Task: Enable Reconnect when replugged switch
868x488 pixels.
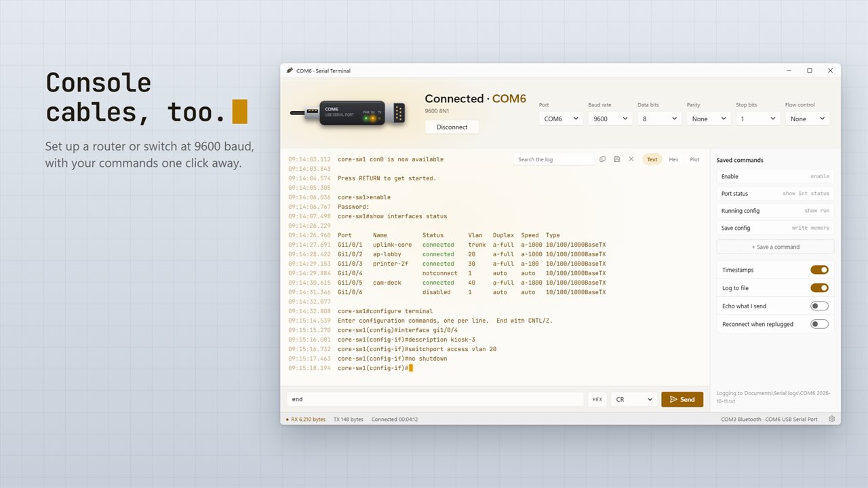Action: tap(819, 324)
